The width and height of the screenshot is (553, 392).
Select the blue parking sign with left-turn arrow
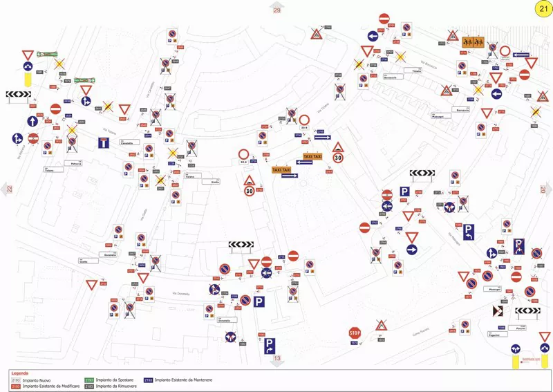pos(468,232)
